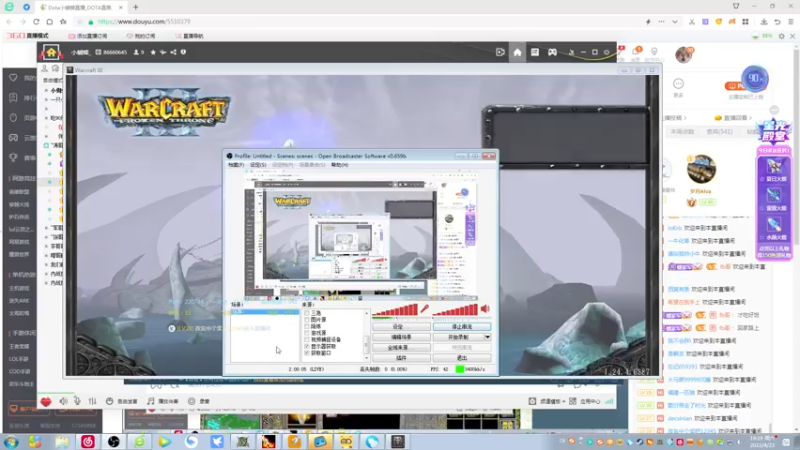Adjust the OBS microphone volume meter
The height and width of the screenshot is (450, 800).
tap(395, 310)
